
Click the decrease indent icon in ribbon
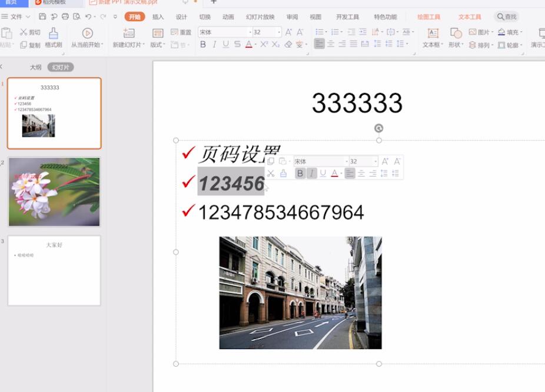351,32
